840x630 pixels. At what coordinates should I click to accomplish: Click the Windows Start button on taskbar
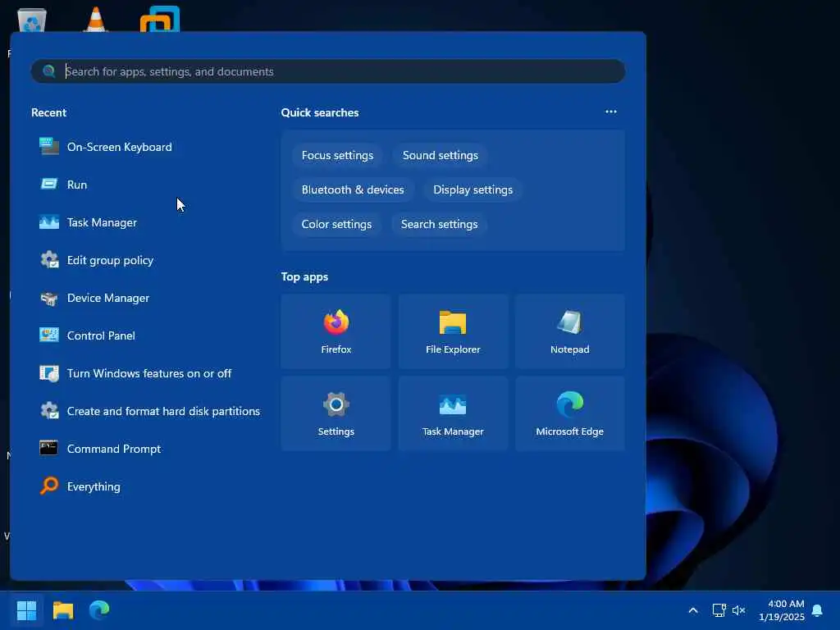27,609
